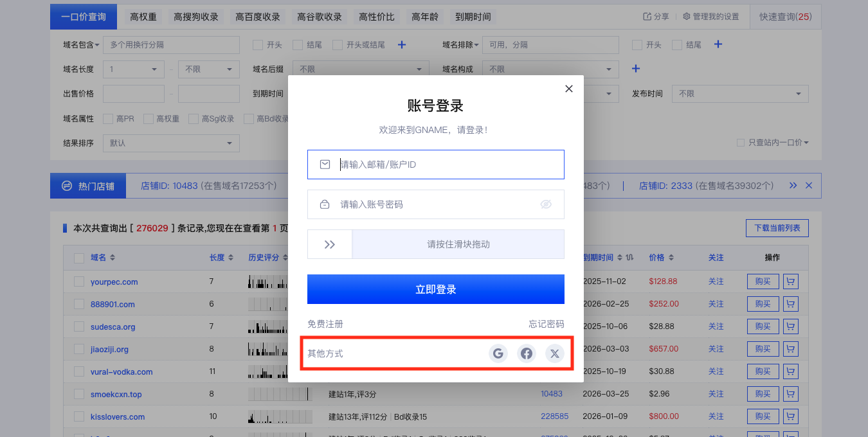Sign in with the Facebook icon
Screen dimensions: 868x437
pos(527,353)
